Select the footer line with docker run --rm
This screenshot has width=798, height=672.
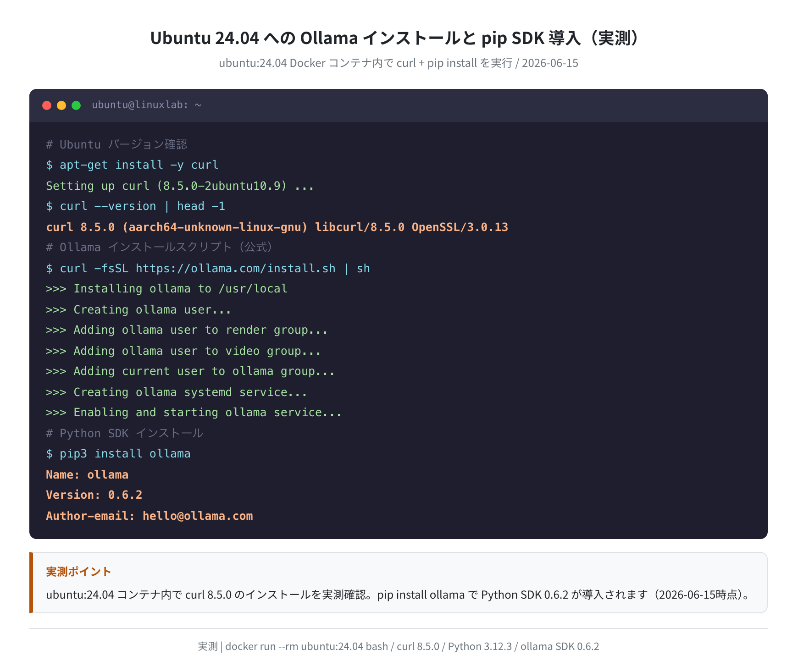tap(399, 646)
